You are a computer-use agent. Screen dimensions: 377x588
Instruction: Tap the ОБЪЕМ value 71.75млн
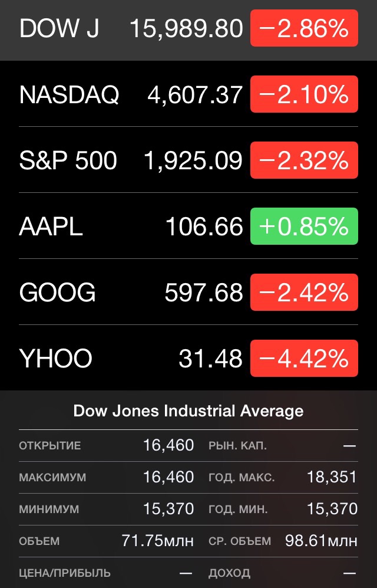157,541
